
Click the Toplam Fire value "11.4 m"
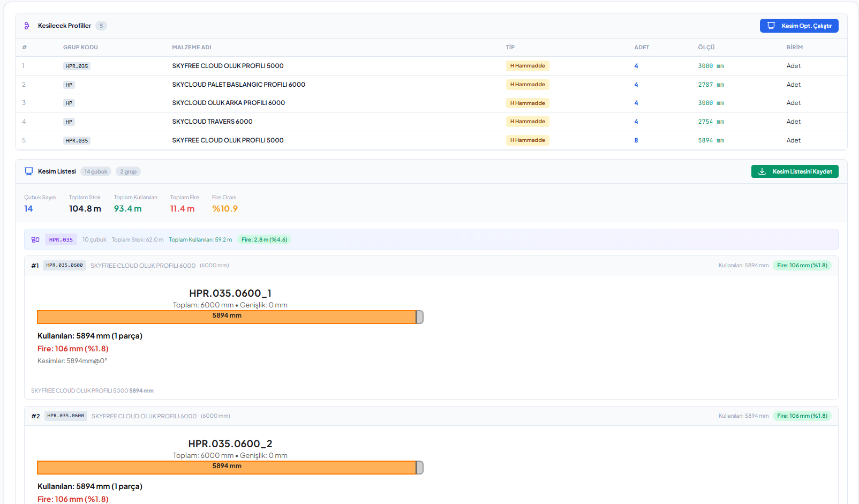183,209
